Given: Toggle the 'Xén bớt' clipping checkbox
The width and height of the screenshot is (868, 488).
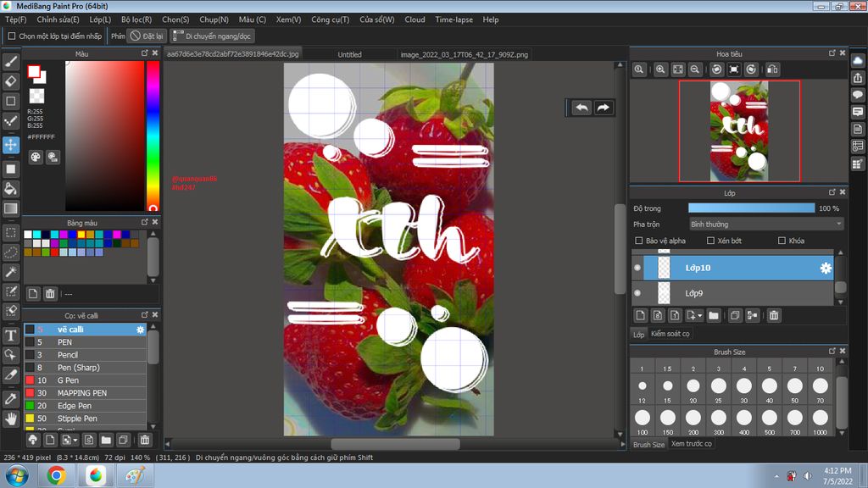Looking at the screenshot, I should pyautogui.click(x=711, y=241).
